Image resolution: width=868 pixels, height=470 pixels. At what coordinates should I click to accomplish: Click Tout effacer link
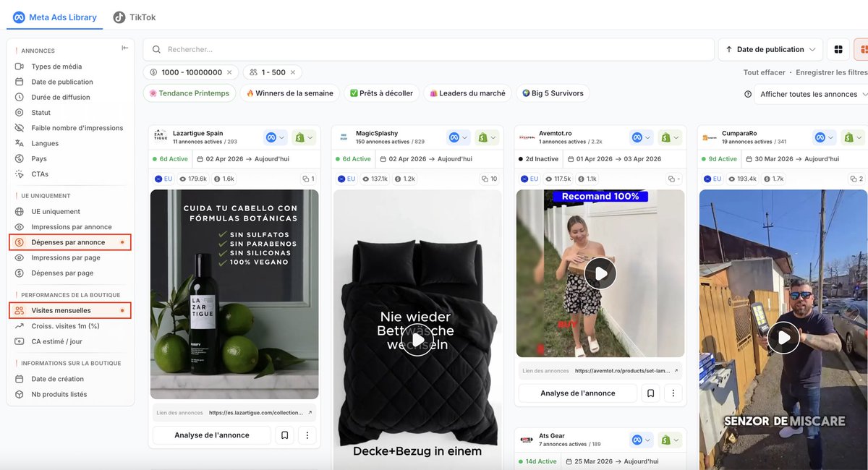tap(765, 72)
